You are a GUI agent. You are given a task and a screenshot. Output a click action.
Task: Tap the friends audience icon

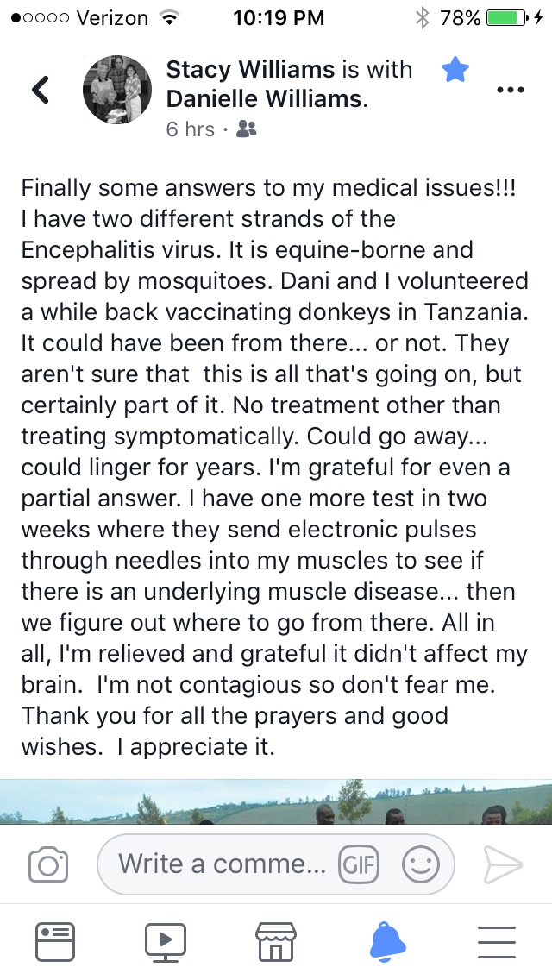(x=246, y=129)
